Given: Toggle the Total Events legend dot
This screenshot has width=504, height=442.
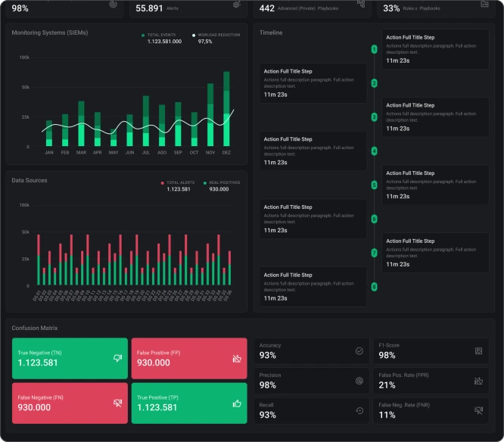Looking at the screenshot, I should (143, 36).
